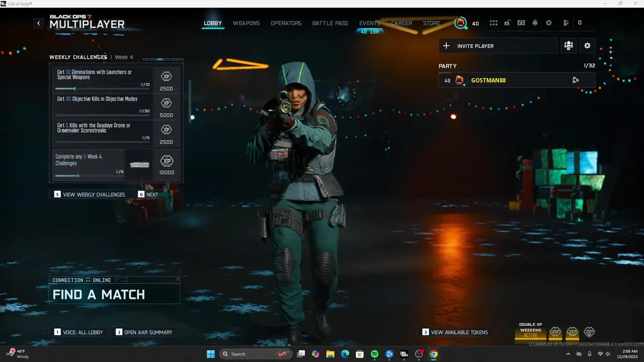Open the player profile emblem icon
Viewport: 644px width, 362px height.
(460, 23)
